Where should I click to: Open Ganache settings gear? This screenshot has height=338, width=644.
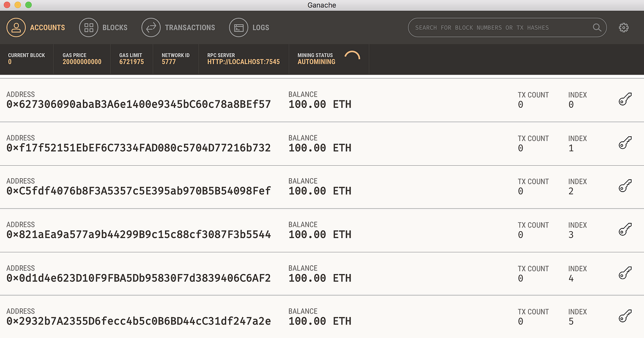pos(624,28)
